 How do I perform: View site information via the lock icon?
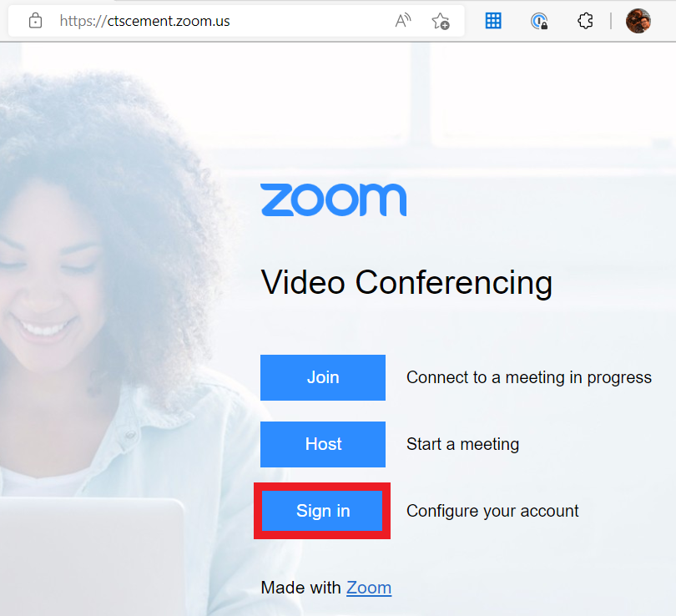pyautogui.click(x=35, y=21)
